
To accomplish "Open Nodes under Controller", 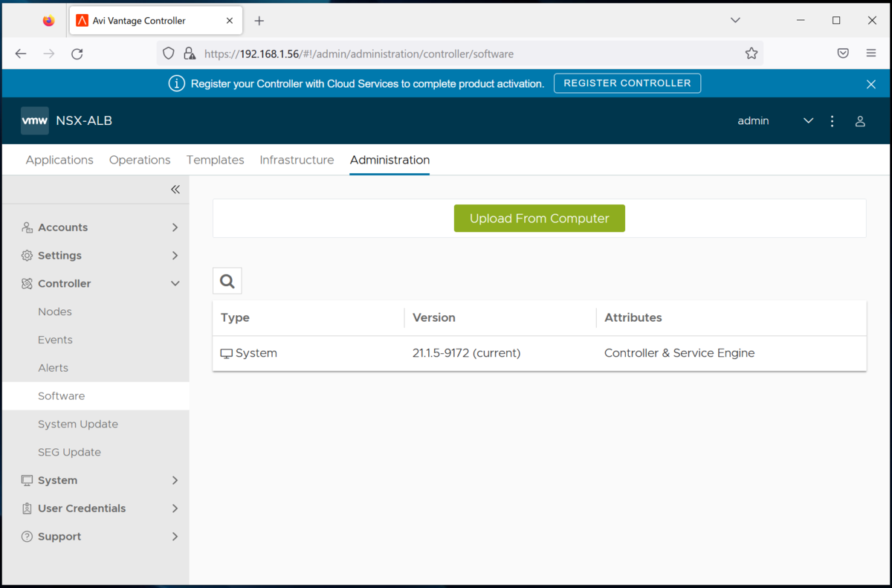I will 55,311.
